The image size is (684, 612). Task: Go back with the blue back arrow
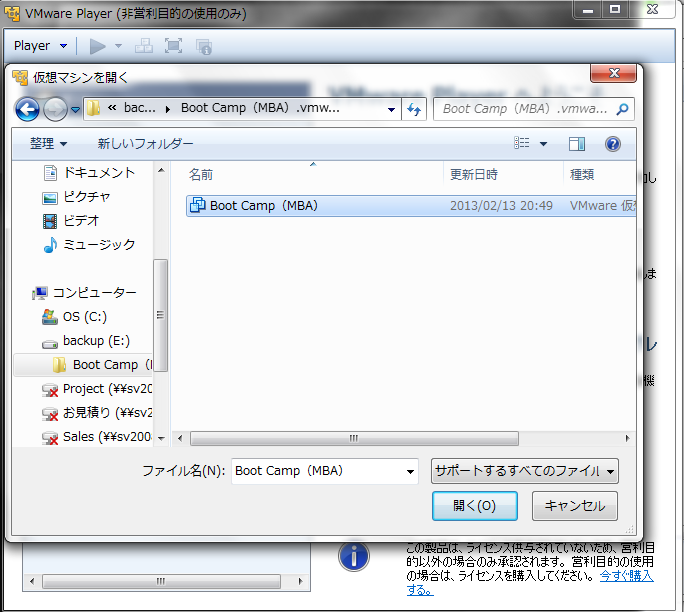[27, 109]
